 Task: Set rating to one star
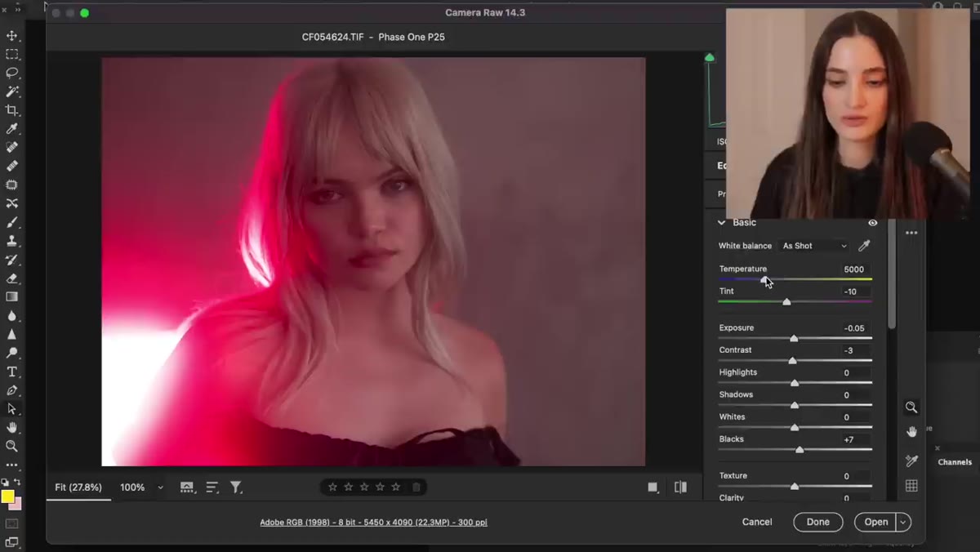pos(332,487)
